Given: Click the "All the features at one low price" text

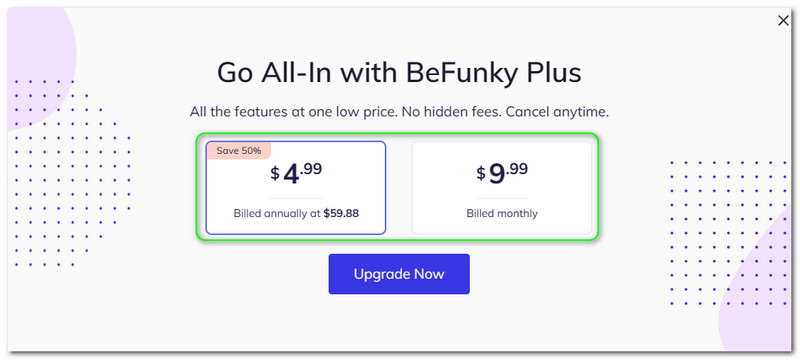Looking at the screenshot, I should point(293,112).
